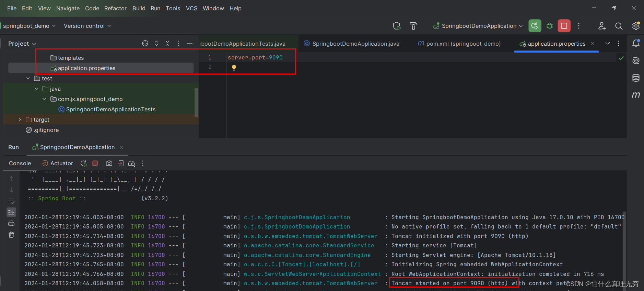Select the Console tab
644x291 pixels.
(20, 163)
